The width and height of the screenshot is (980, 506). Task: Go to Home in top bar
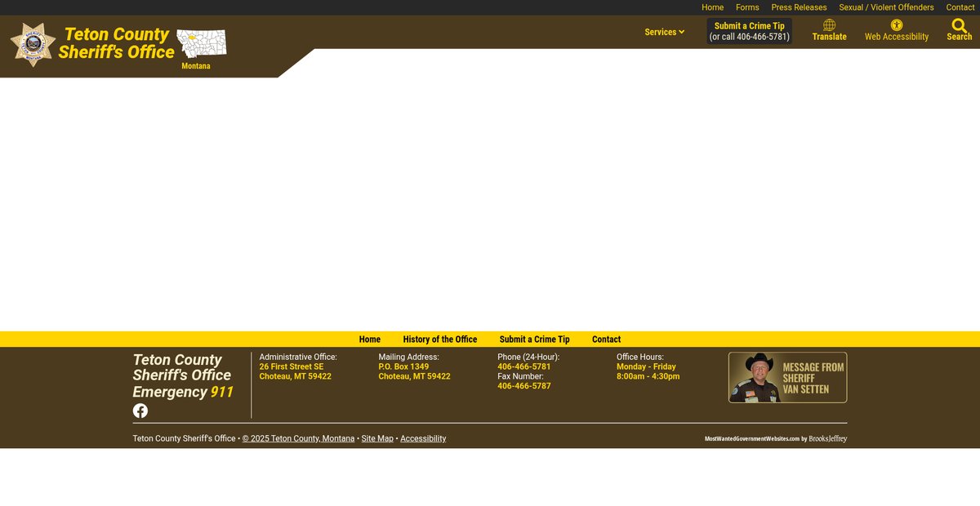coord(712,7)
